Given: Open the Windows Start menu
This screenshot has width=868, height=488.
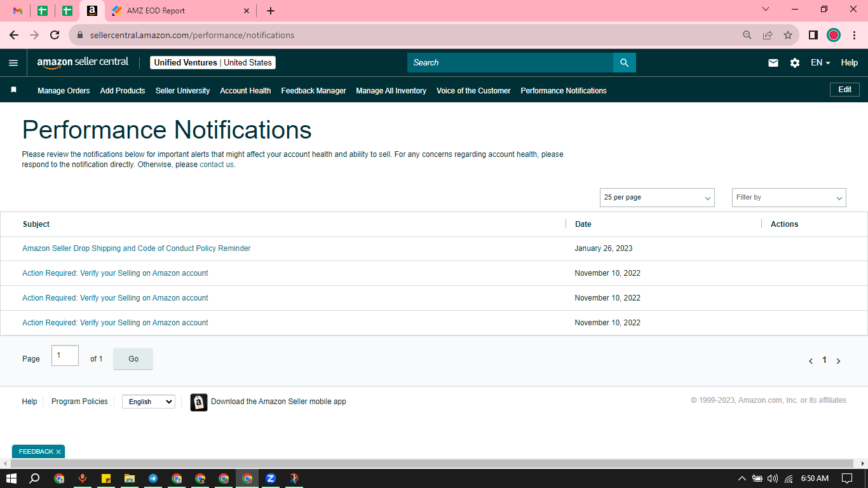Looking at the screenshot, I should [11, 478].
